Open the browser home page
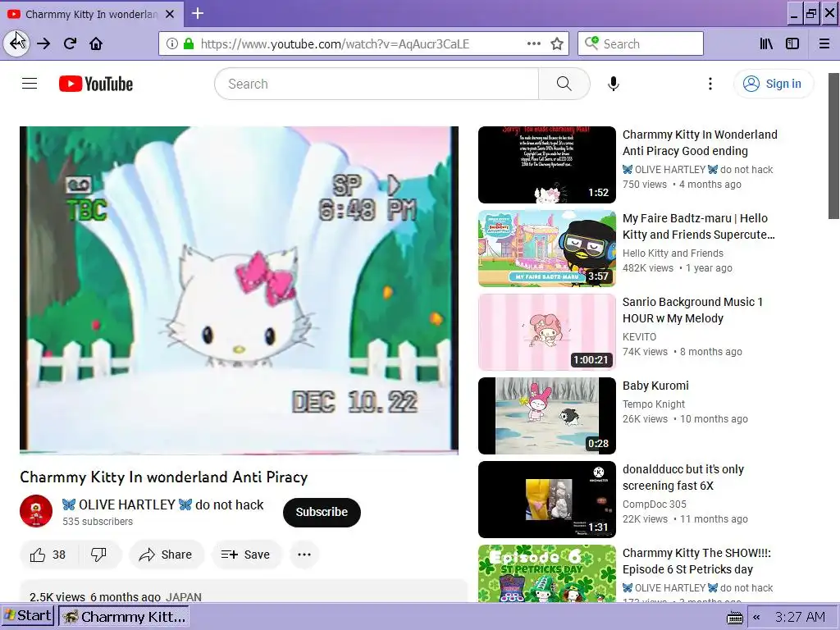The image size is (840, 630). click(x=96, y=43)
